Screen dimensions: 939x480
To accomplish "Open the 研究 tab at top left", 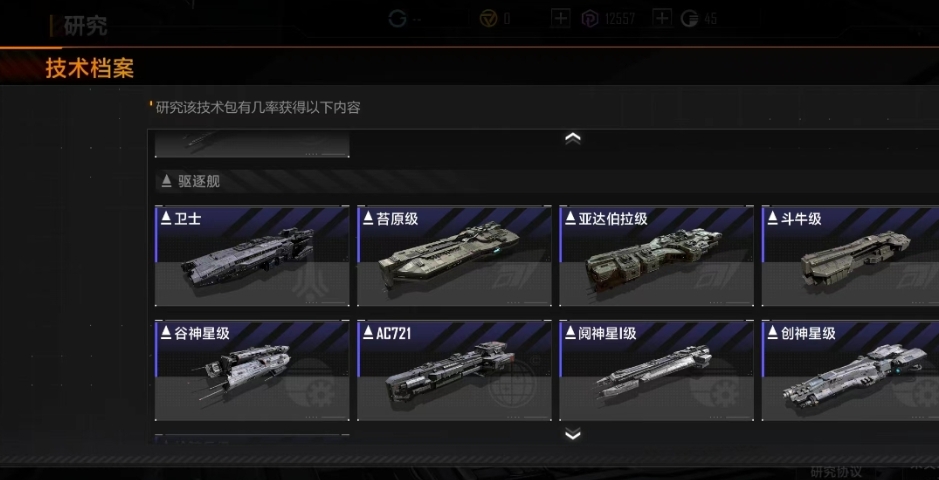I will coord(85,26).
